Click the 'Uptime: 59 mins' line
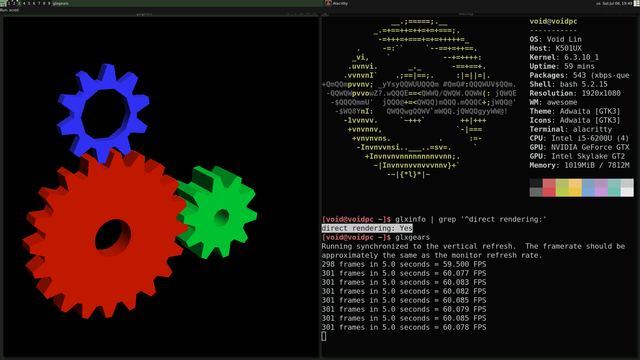640x360 pixels. tap(562, 66)
